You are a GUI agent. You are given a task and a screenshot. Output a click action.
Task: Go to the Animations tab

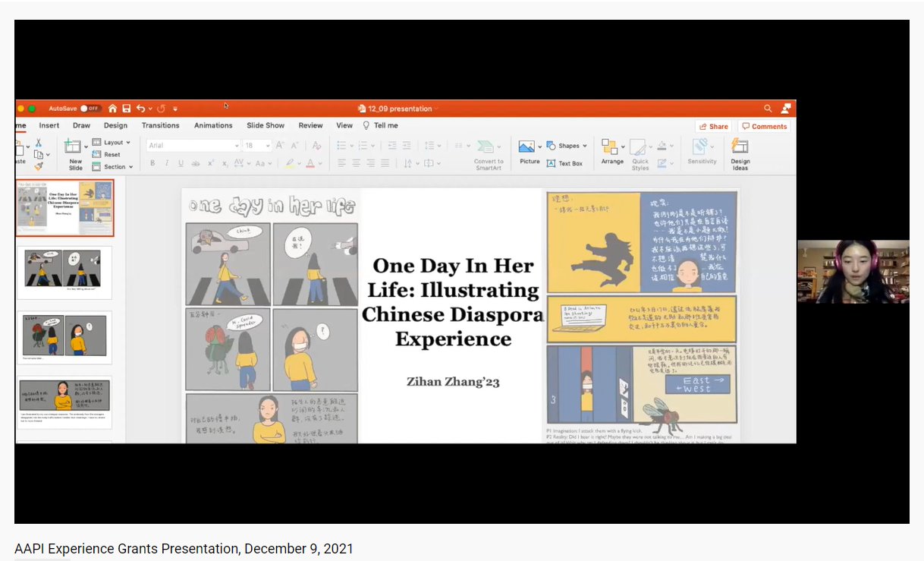213,125
